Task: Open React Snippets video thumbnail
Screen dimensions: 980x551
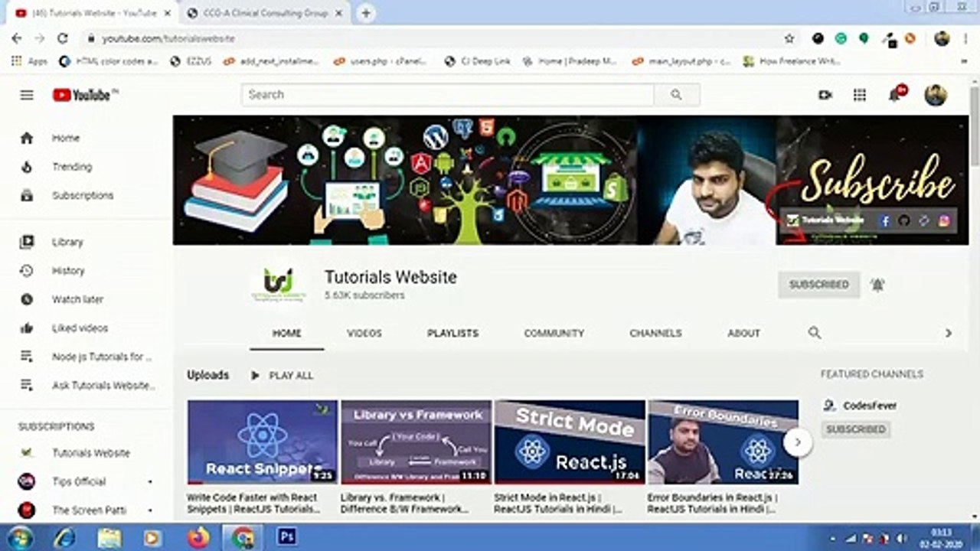Action: pos(263,442)
